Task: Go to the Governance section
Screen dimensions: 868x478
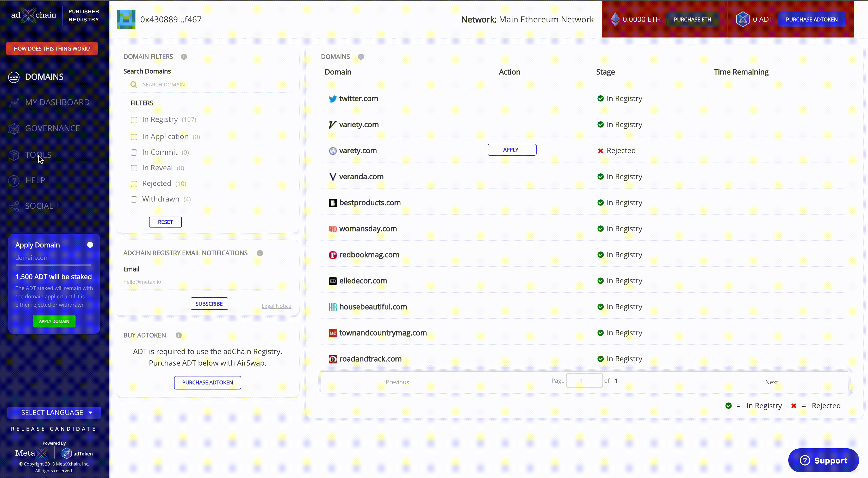Action: coord(53,128)
